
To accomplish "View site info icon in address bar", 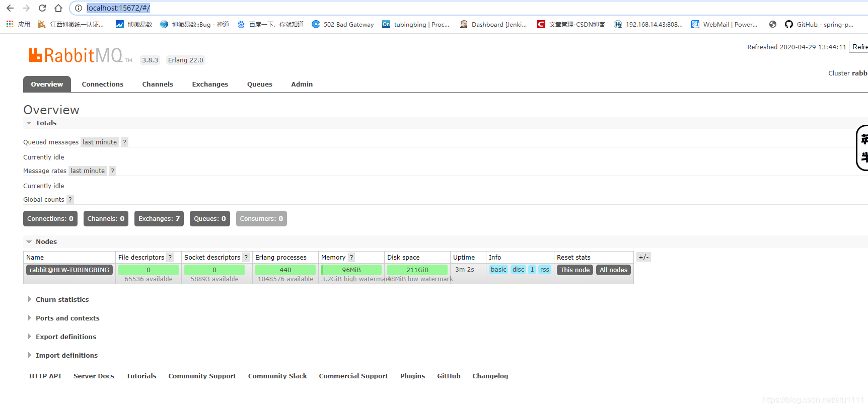I will point(79,8).
